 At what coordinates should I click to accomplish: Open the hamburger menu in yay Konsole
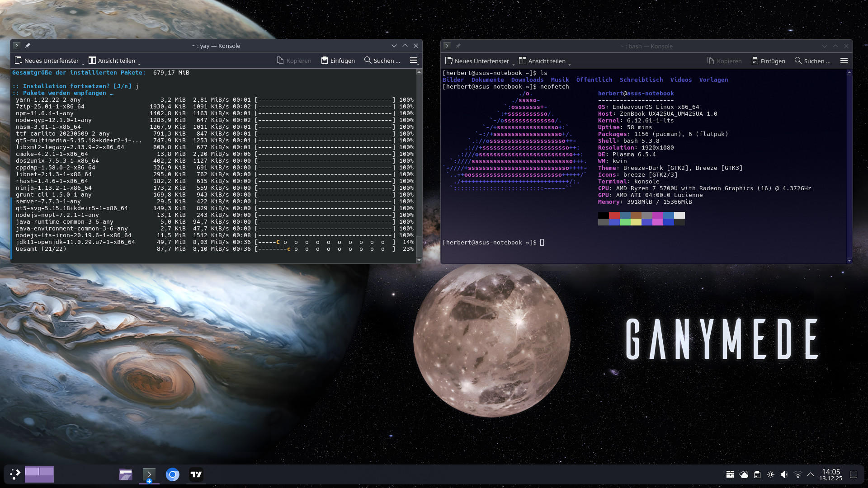pos(413,60)
